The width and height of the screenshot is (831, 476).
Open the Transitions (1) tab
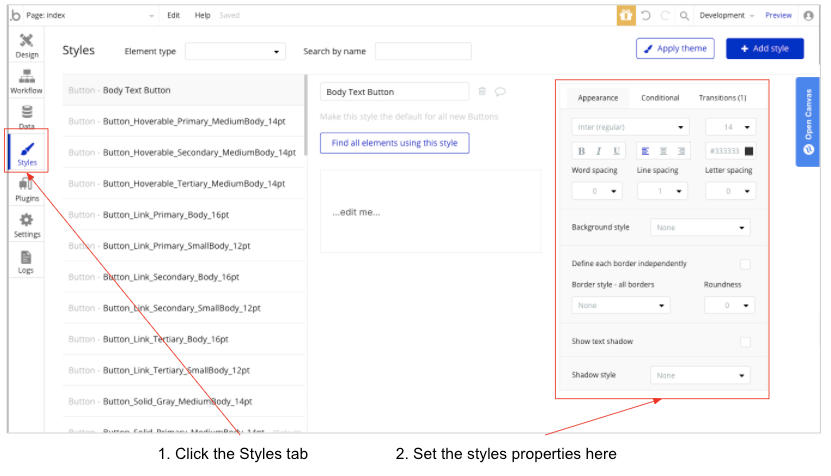pyautogui.click(x=722, y=98)
